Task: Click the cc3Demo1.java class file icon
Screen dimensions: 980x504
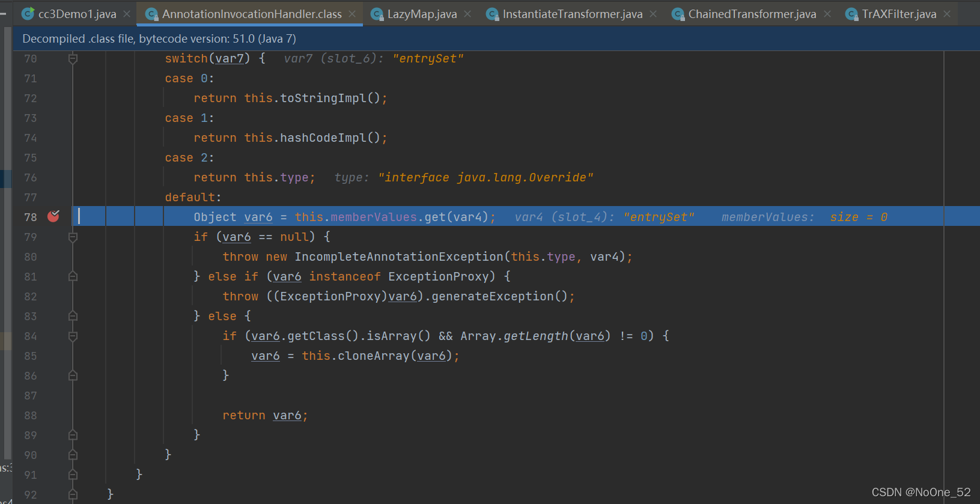Action: coord(28,14)
